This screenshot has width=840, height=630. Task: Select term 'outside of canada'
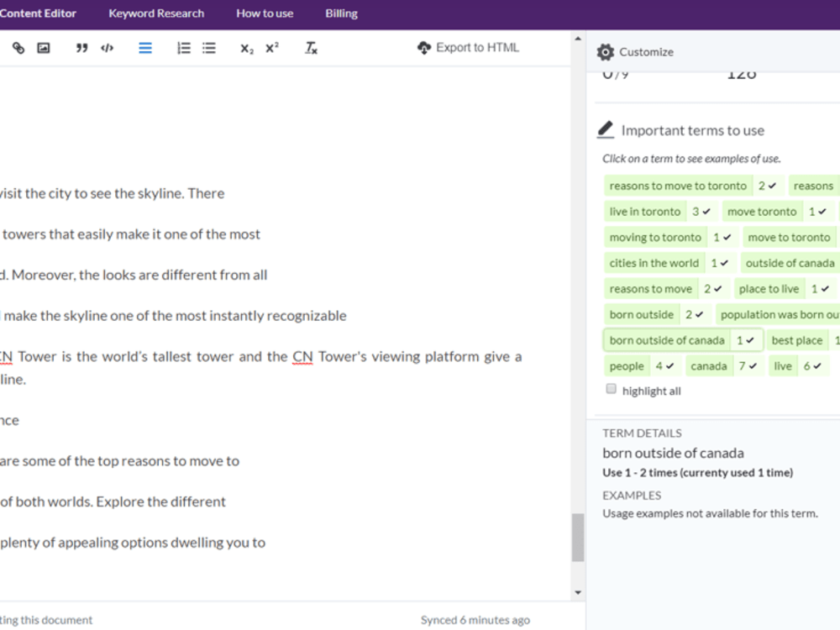(790, 262)
